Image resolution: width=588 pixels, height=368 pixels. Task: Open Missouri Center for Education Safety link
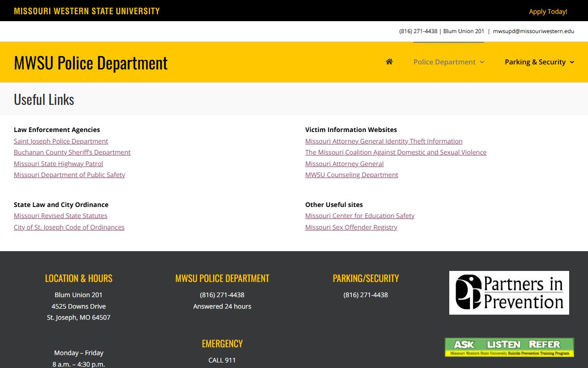pyautogui.click(x=360, y=216)
